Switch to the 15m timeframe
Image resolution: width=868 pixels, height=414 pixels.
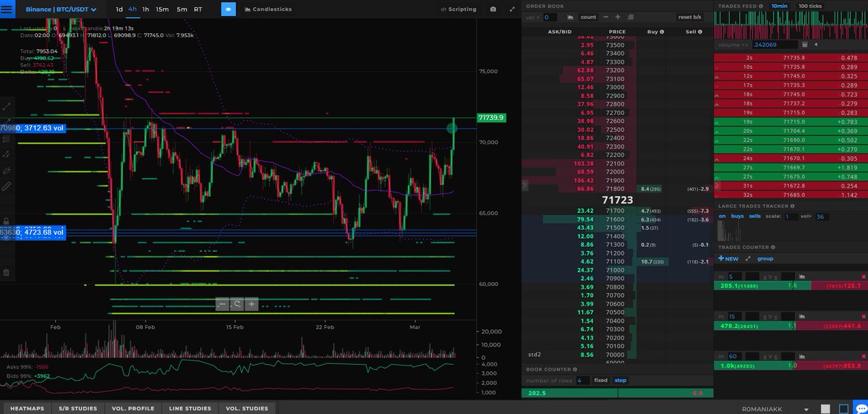(x=162, y=9)
